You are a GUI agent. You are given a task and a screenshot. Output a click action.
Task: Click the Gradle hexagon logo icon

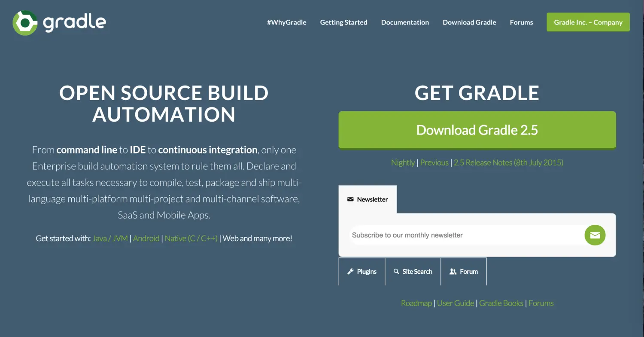25,23
